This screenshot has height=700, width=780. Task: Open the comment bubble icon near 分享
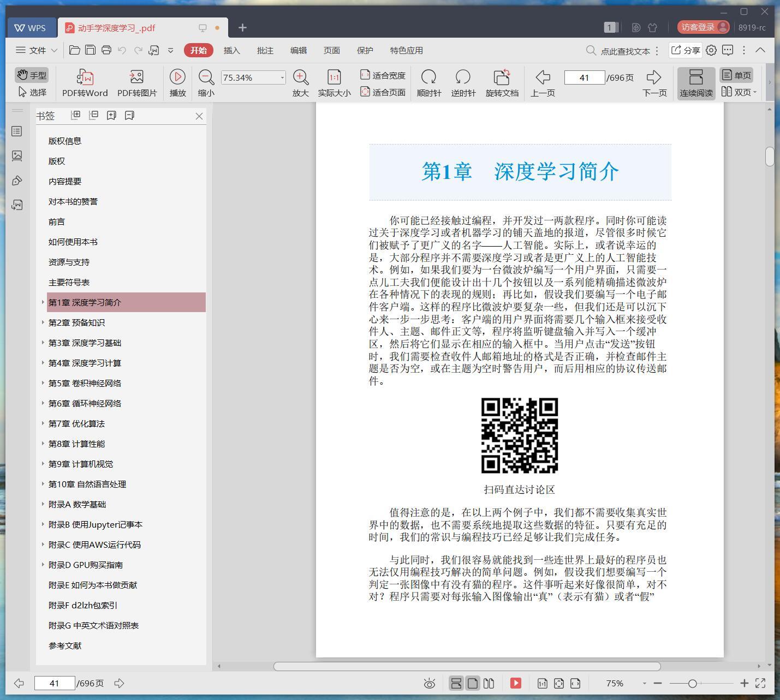728,50
